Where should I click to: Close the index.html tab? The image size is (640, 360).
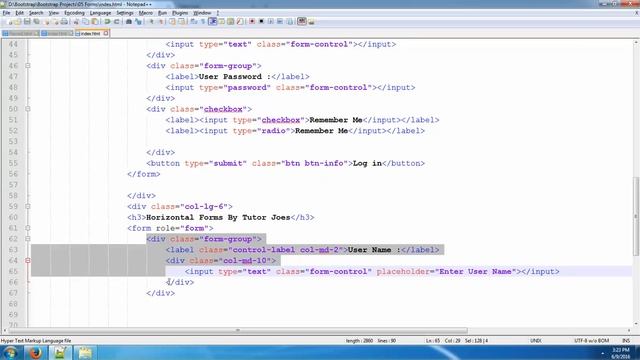106,33
